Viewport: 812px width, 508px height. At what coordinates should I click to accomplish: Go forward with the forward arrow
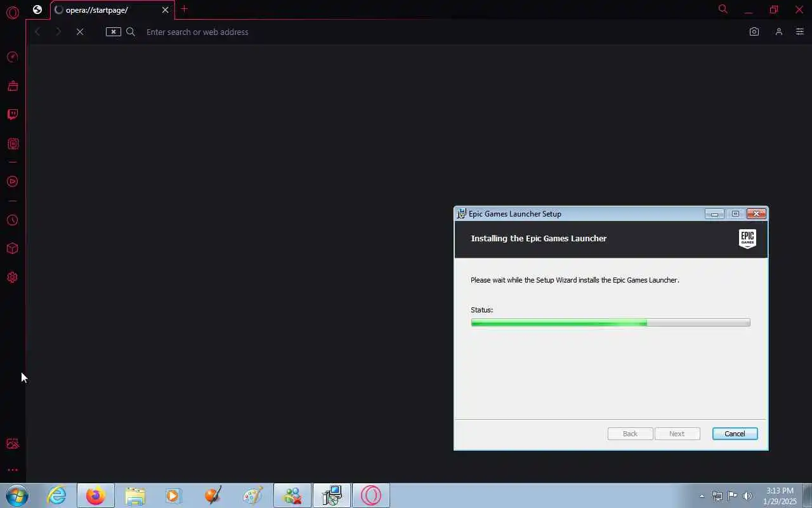(58, 32)
